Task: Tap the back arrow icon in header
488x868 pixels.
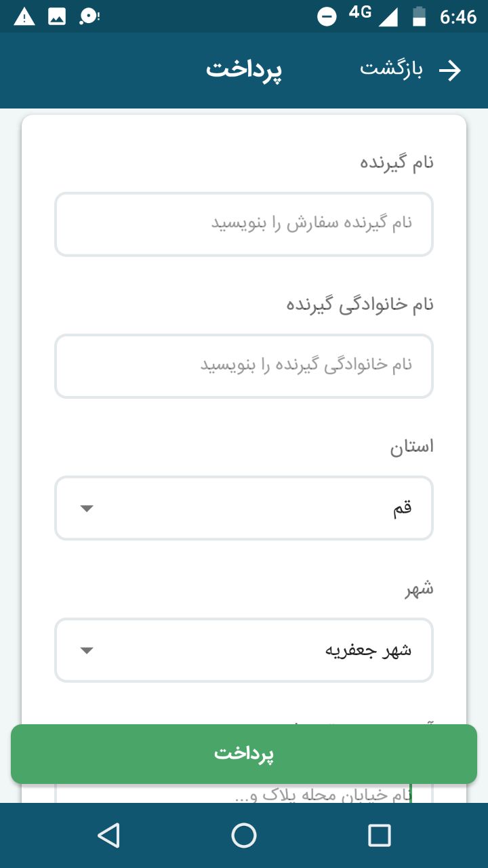Action: coord(450,71)
